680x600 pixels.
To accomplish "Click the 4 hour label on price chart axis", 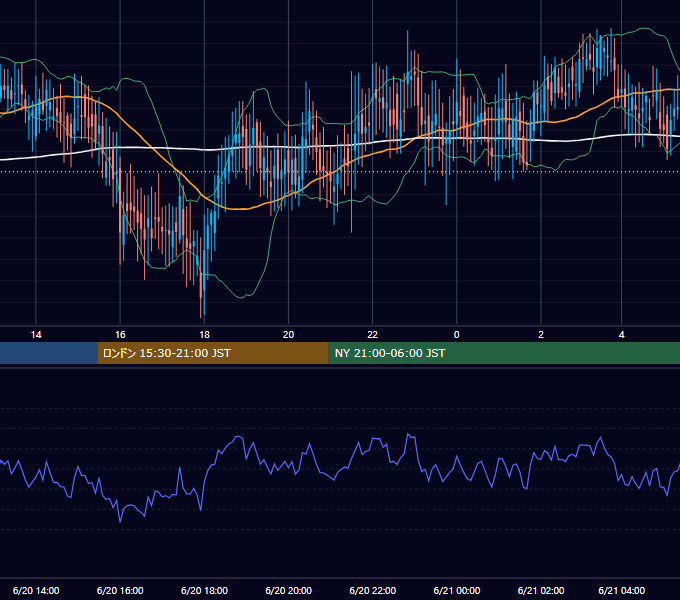I will point(621,335).
